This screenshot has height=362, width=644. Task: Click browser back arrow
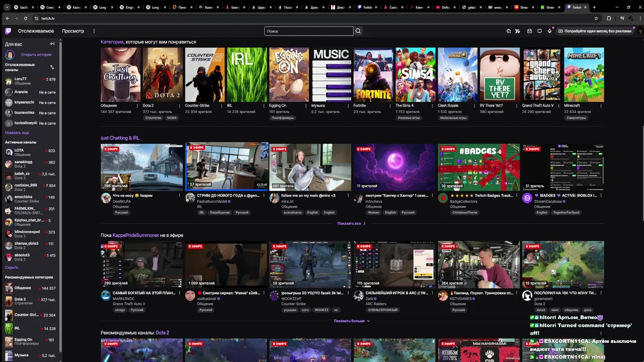(x=7, y=18)
